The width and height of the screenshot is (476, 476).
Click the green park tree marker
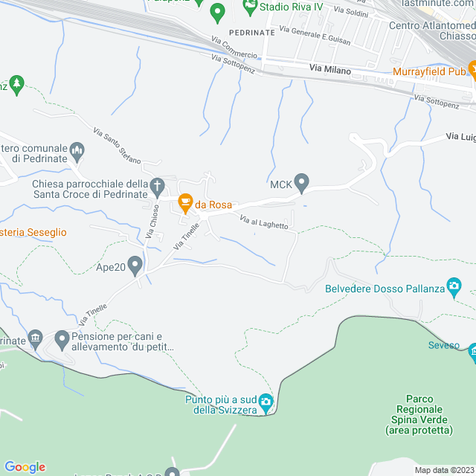[x=16, y=86]
